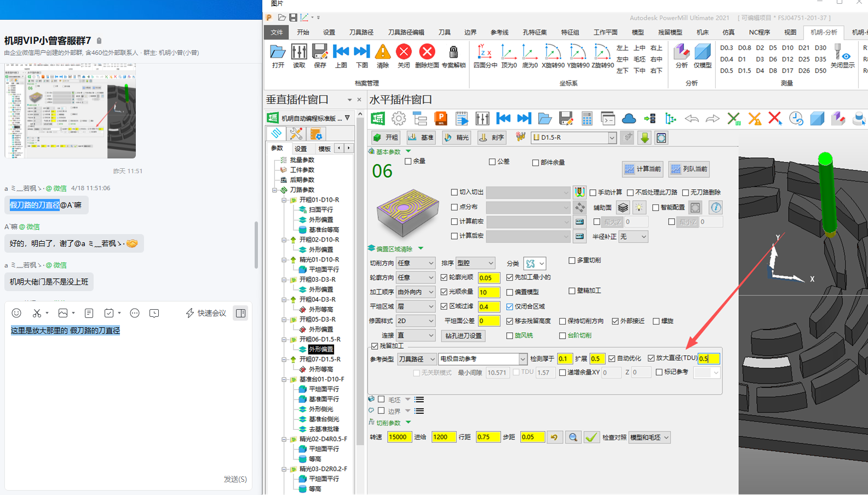This screenshot has width=868, height=495.
Task: Click the cloud icon in plugin toolbar
Action: [629, 118]
